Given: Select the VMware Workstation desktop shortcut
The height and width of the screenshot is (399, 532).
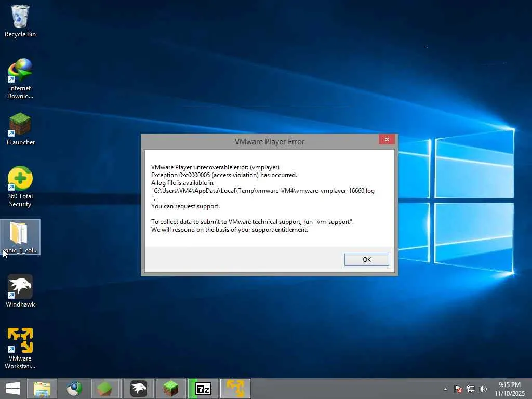Looking at the screenshot, I should (x=20, y=349).
